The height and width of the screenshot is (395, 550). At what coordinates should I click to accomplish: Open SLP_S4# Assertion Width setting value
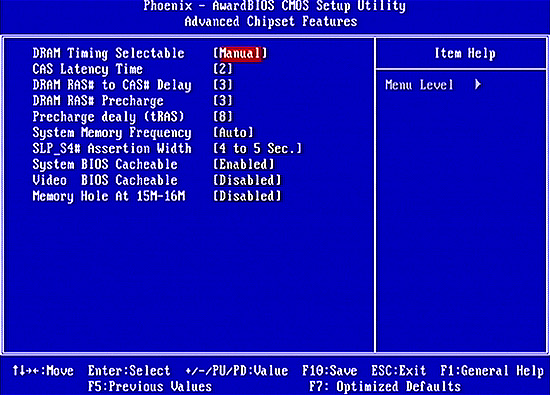(257, 148)
